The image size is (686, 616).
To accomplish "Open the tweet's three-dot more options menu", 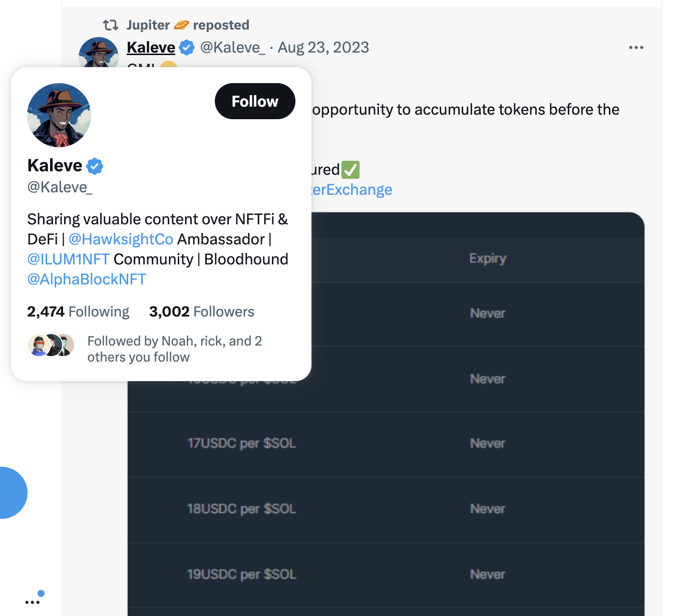I will point(636,48).
